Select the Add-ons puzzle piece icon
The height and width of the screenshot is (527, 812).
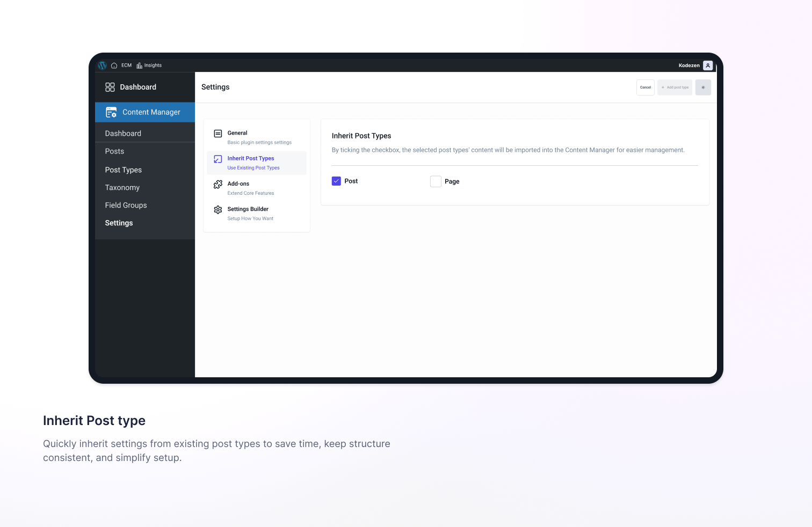(x=218, y=184)
